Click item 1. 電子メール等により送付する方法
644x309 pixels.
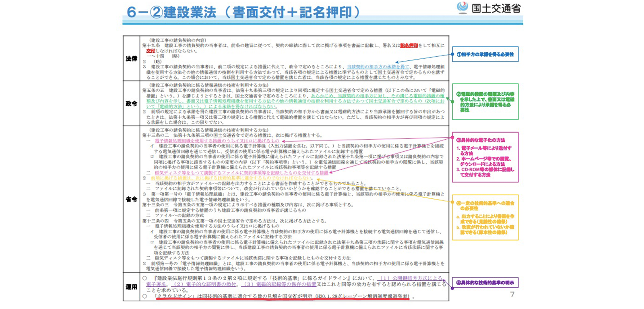pos(484,151)
